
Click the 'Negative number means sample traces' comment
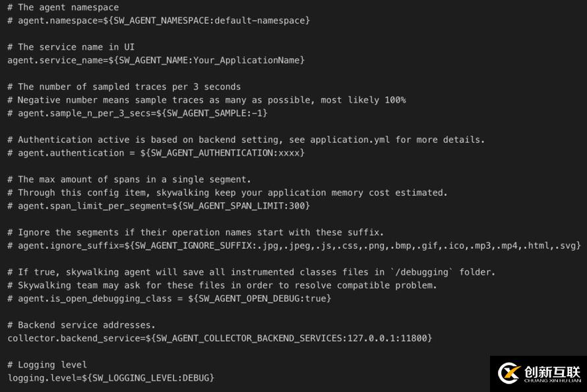tap(206, 100)
